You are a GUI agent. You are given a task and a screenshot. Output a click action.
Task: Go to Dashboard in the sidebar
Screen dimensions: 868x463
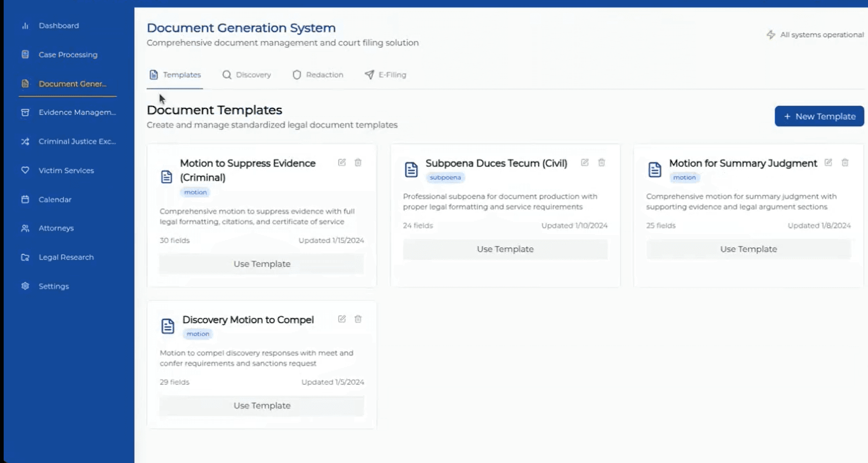[x=59, y=26]
